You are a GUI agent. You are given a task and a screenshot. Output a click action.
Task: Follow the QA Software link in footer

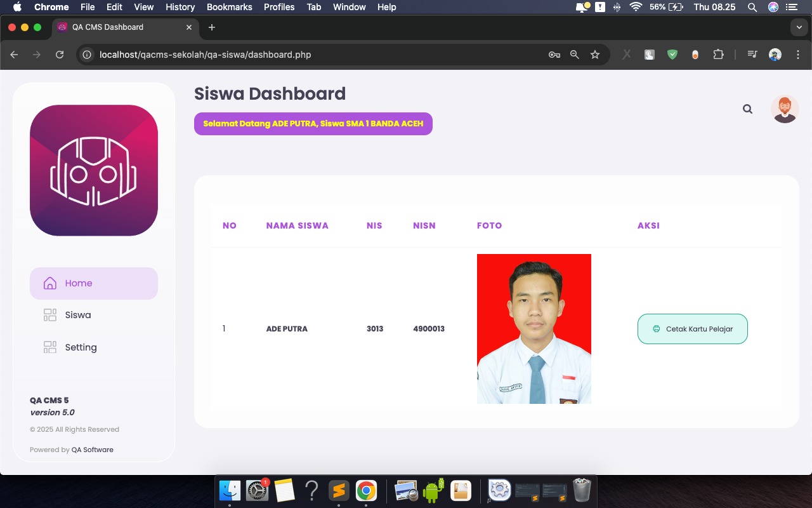93,450
